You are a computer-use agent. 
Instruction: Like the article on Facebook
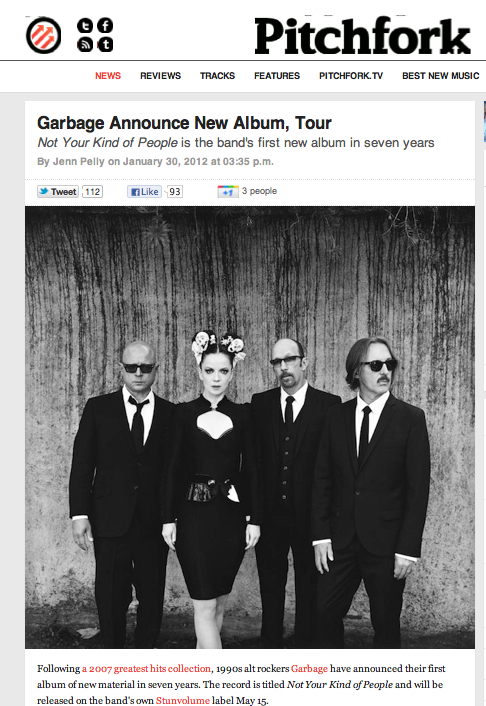coord(144,192)
